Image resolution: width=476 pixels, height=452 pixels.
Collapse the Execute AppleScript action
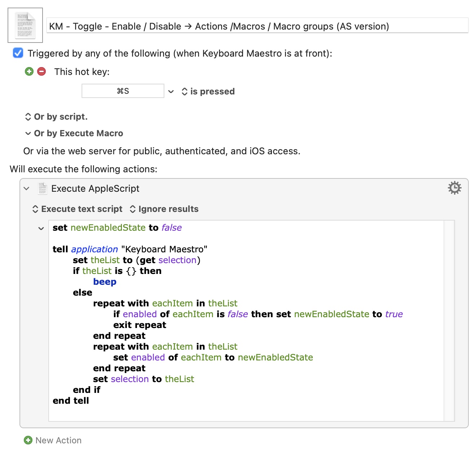(x=26, y=189)
